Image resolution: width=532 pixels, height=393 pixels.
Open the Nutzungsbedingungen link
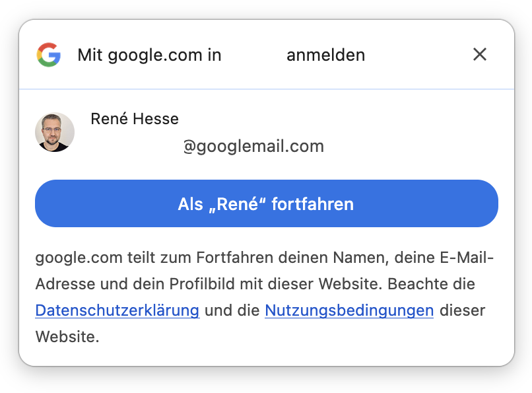point(349,310)
